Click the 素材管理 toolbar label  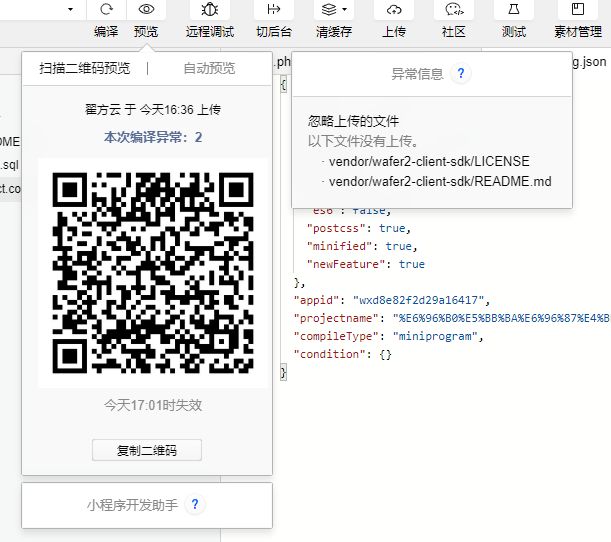pyautogui.click(x=578, y=32)
